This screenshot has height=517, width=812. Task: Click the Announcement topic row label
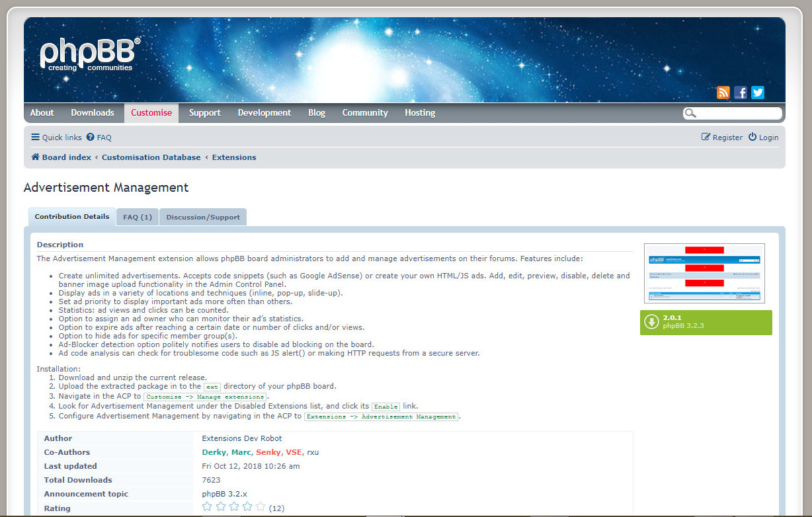pyautogui.click(x=86, y=494)
